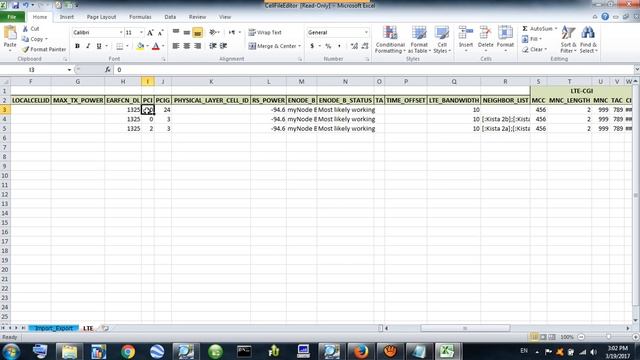Toggle bottom align highlighted button

click(198, 32)
